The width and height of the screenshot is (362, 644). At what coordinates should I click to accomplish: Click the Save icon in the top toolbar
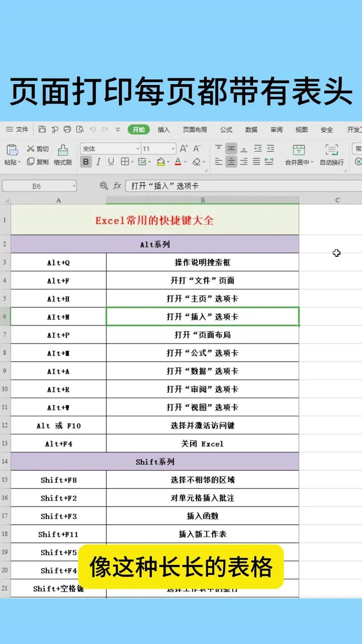[42, 129]
